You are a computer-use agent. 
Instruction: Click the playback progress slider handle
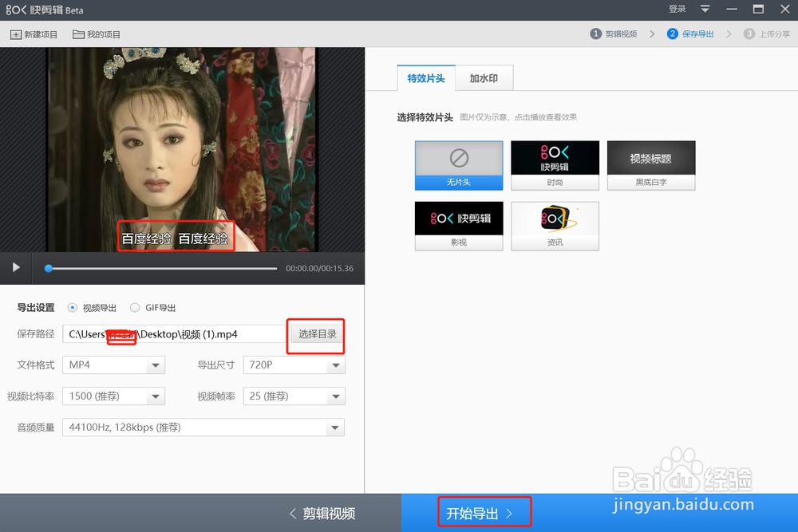click(x=49, y=268)
